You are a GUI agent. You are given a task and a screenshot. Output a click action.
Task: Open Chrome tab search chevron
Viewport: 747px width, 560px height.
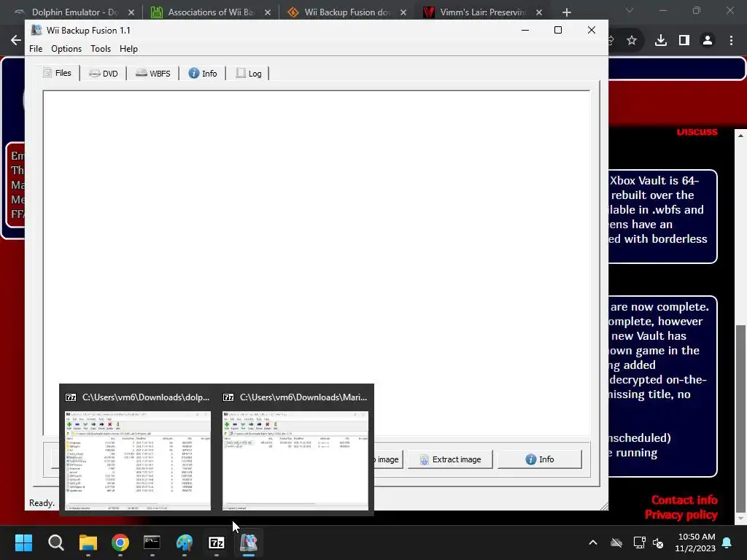tap(630, 10)
